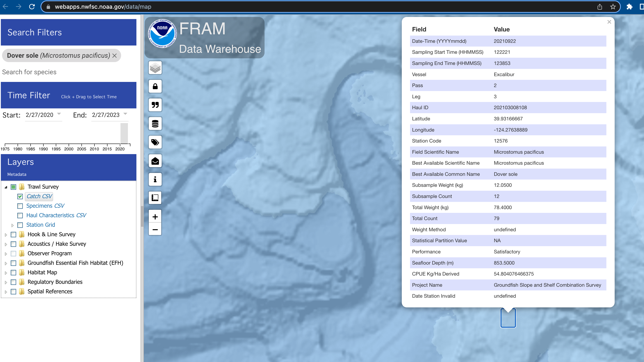The image size is (644, 362).
Task: Click the selected time range bar on timeline
Action: [124, 133]
